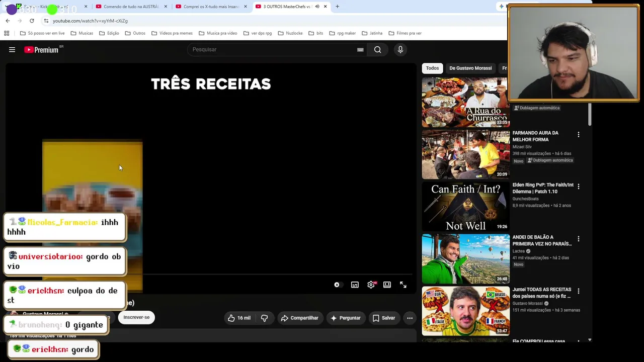Select the De Gustavo Morassi filter chip
This screenshot has height=362, width=644.
coord(470,68)
